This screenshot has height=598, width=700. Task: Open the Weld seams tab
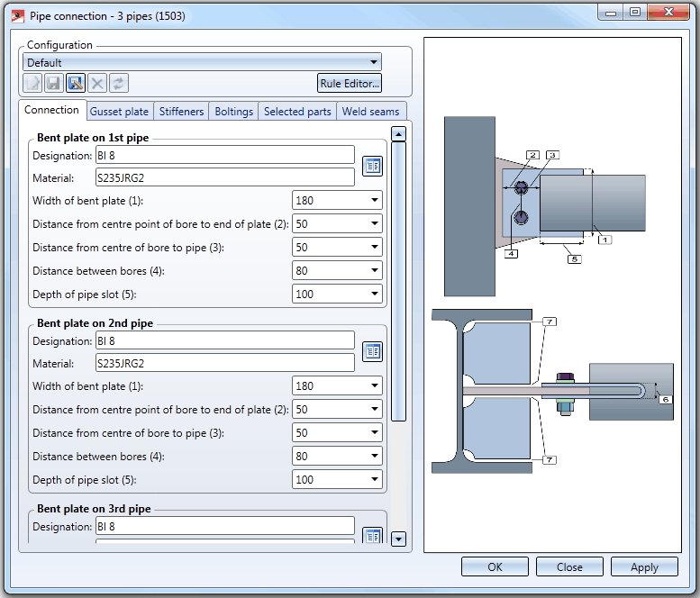pyautogui.click(x=370, y=112)
